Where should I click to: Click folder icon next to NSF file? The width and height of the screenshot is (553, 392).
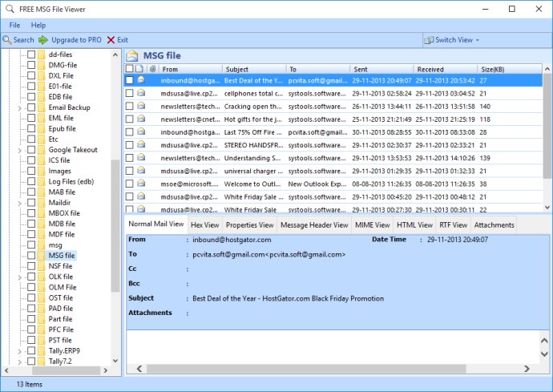[42, 266]
